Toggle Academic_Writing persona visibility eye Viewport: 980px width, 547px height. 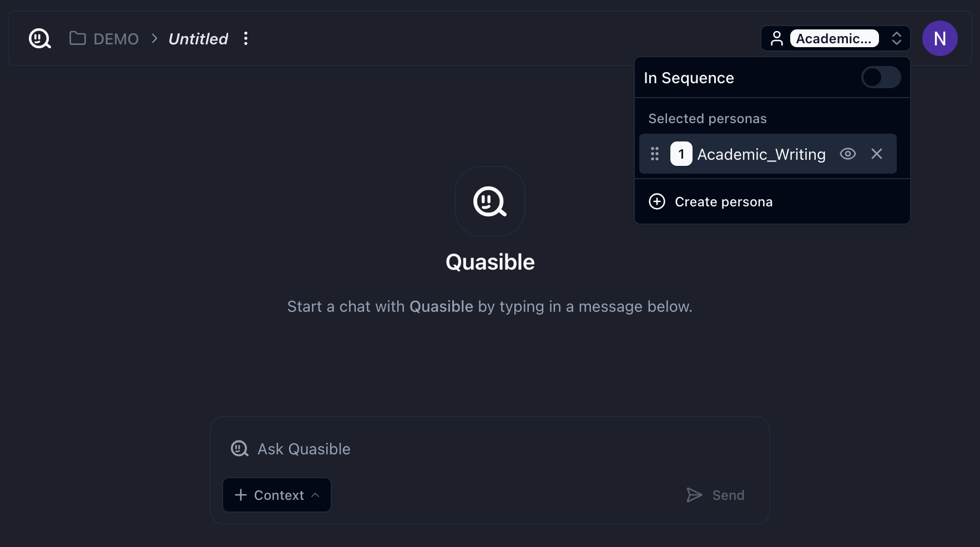pyautogui.click(x=848, y=154)
